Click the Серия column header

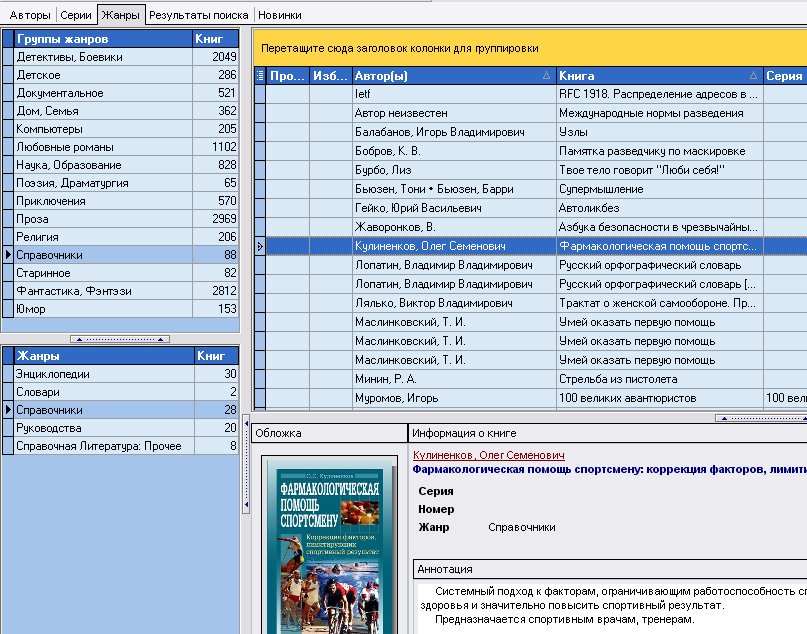point(785,76)
